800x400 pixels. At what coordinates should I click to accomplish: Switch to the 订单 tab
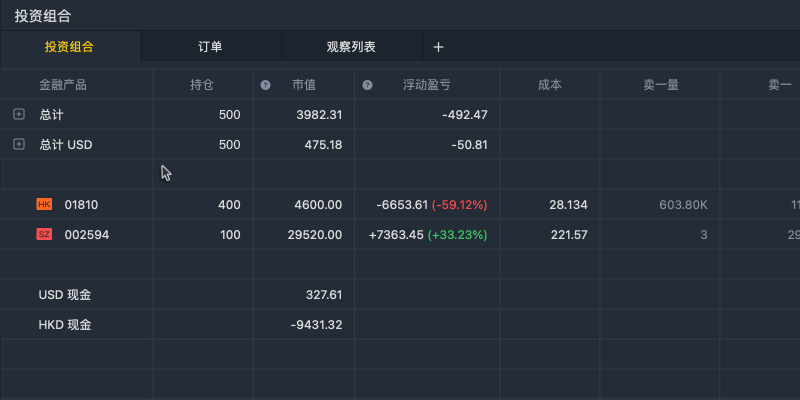[x=211, y=47]
